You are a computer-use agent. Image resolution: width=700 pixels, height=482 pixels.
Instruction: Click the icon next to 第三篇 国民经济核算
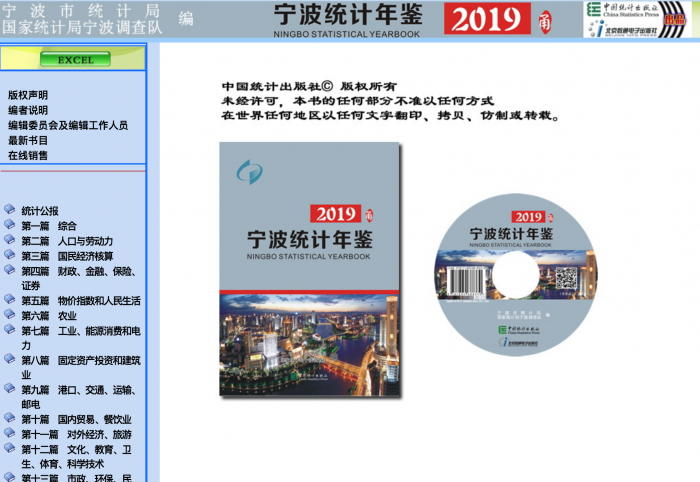10,255
